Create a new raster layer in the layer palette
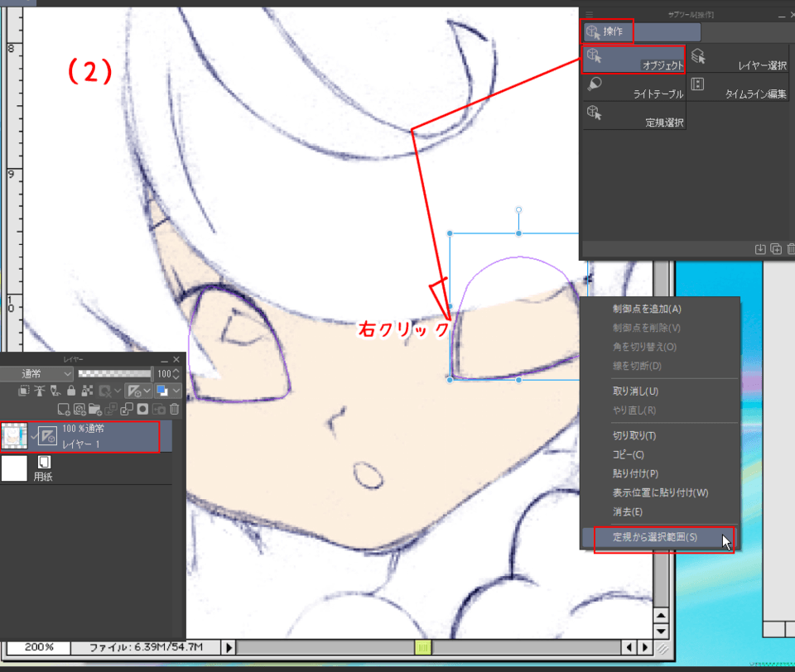This screenshot has height=672, width=795. [64, 409]
